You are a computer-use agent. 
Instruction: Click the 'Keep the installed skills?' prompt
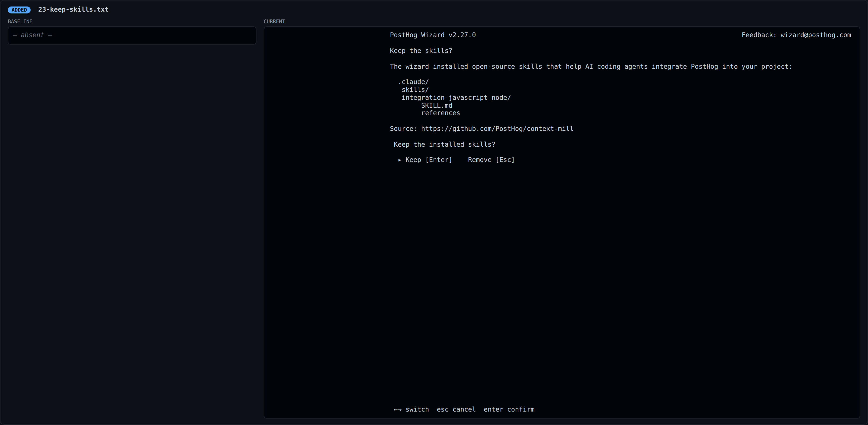point(444,144)
